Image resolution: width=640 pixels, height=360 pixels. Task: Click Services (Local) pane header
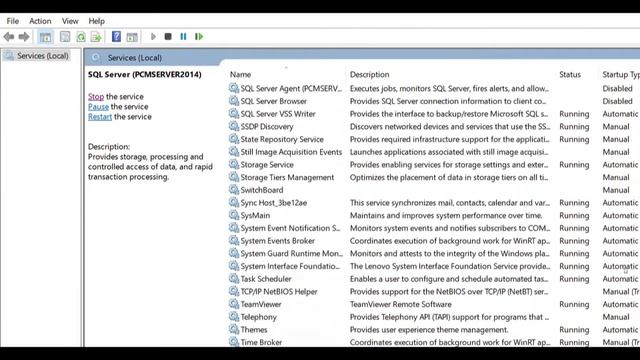point(135,58)
